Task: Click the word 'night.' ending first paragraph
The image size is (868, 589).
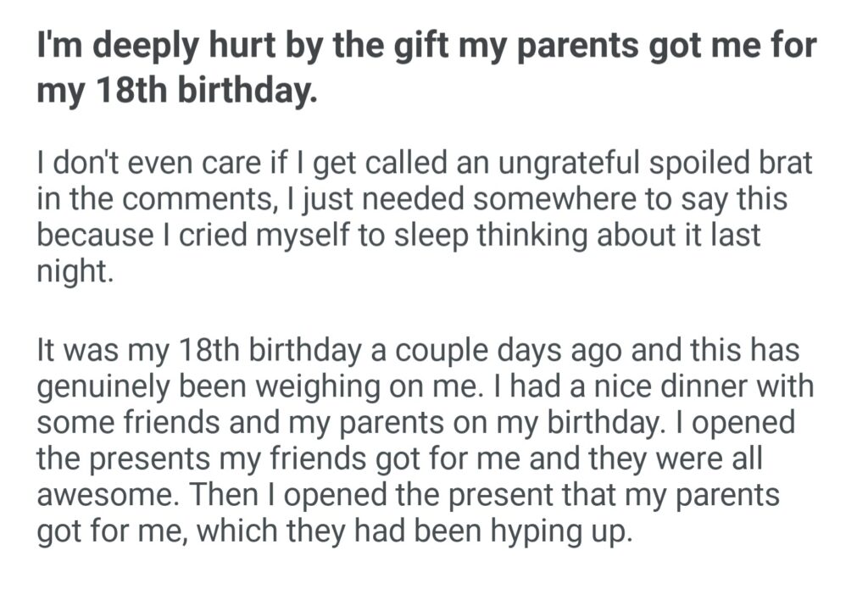Action: click(74, 272)
